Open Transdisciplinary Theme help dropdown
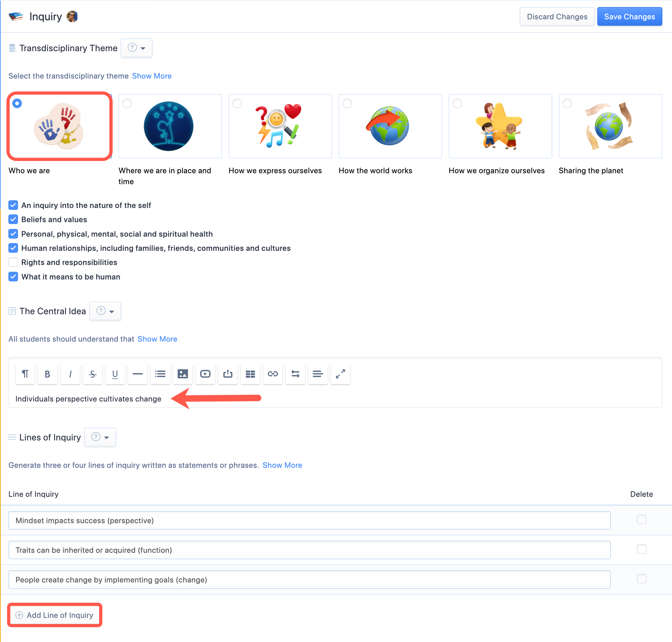672x642 pixels. coord(136,48)
